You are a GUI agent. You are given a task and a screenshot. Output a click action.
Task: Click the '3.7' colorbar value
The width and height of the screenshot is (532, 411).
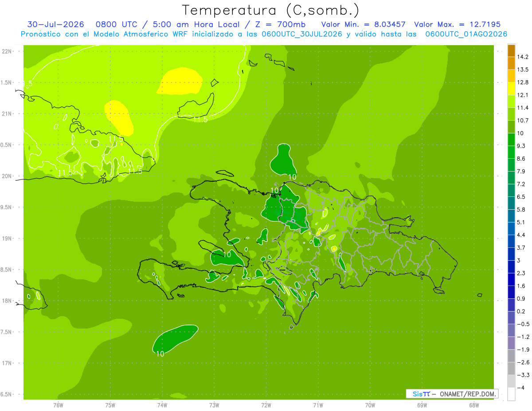[521, 247]
